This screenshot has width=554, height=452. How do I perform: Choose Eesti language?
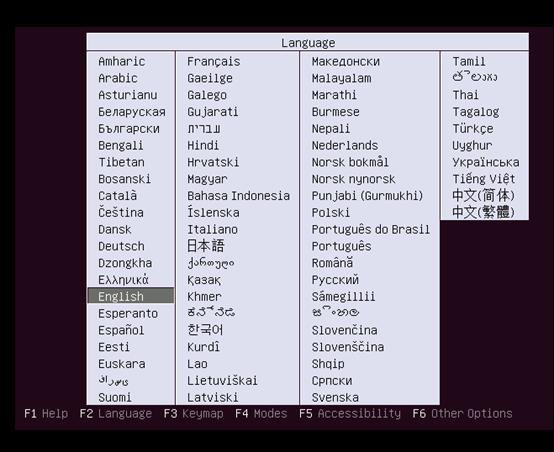114,347
